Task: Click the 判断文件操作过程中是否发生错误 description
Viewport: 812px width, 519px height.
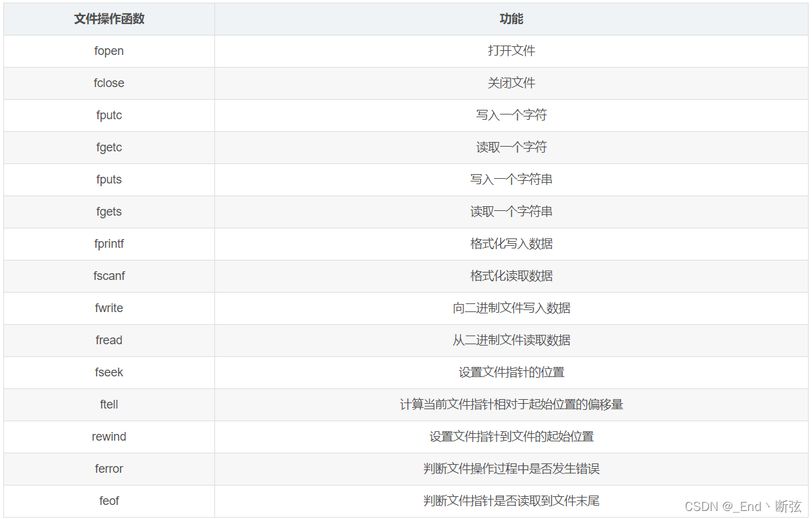Action: click(511, 469)
